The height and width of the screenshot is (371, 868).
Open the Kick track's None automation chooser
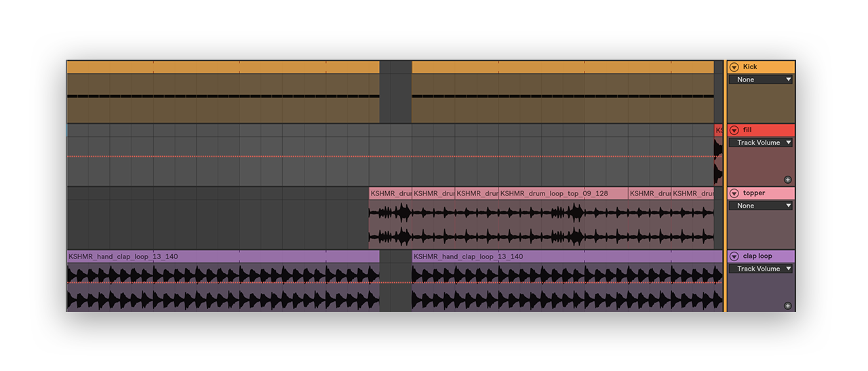pyautogui.click(x=760, y=79)
